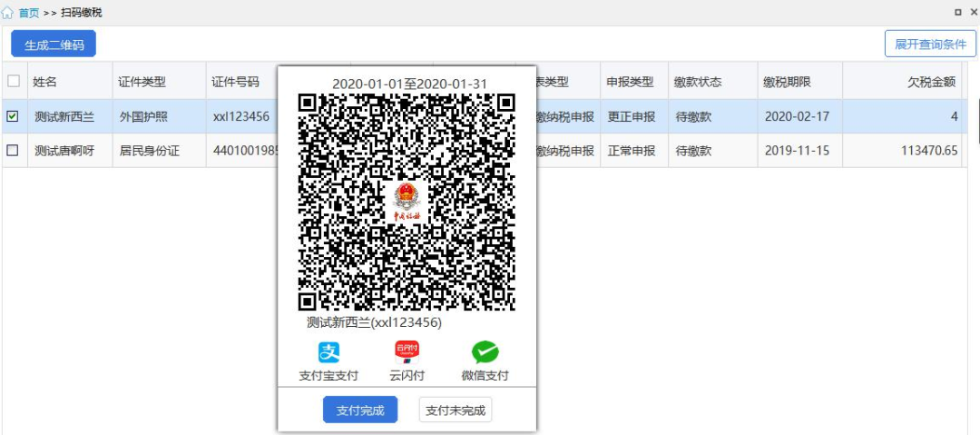This screenshot has width=980, height=435.
Task: Click the 2020-01-01至2020-01-31 period text
Action: 409,84
